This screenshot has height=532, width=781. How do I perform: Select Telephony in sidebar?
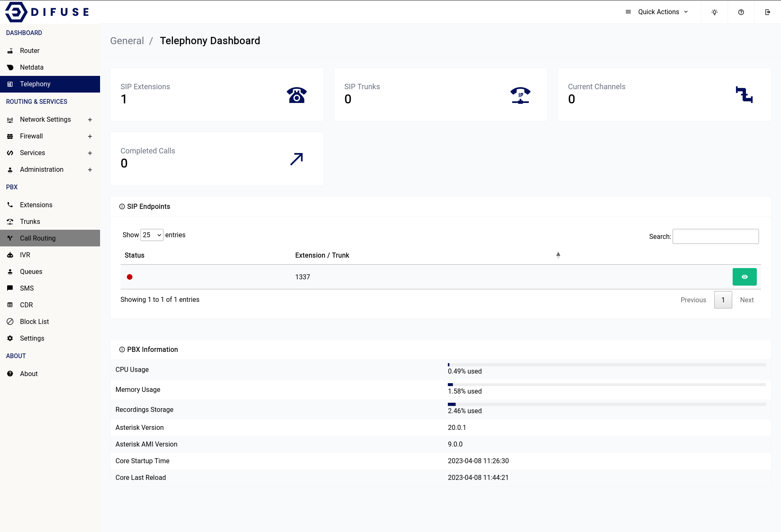[x=50, y=84]
